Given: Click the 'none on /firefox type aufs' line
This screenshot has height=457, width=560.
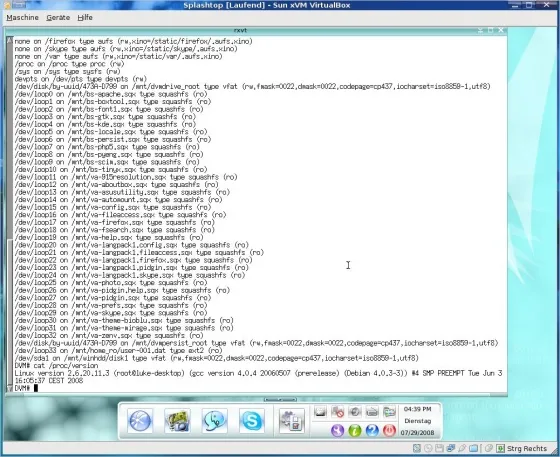Looking at the screenshot, I should click(134, 41).
